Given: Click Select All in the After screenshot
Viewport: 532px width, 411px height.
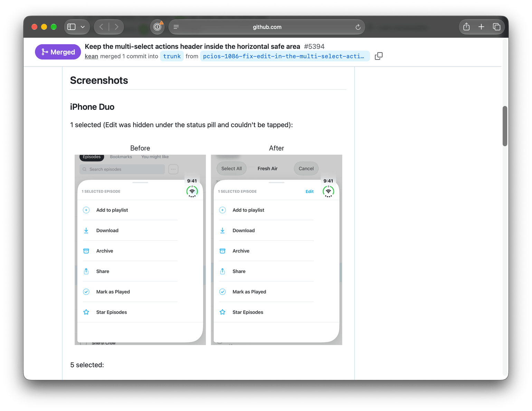Looking at the screenshot, I should 231,168.
